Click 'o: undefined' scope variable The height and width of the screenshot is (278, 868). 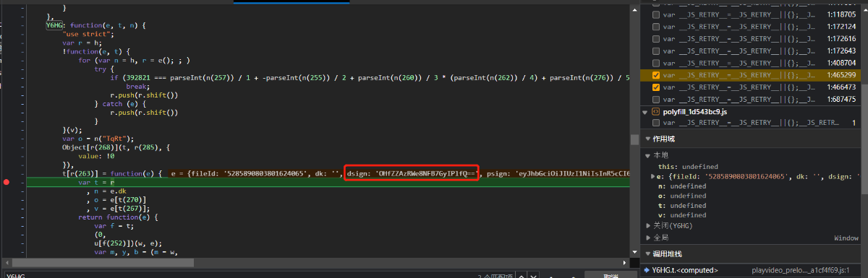[x=682, y=196]
